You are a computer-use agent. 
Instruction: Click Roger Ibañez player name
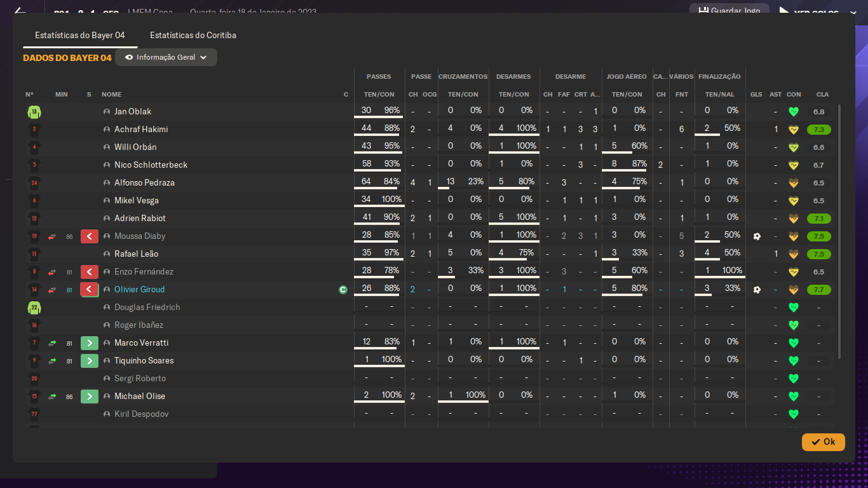point(139,325)
